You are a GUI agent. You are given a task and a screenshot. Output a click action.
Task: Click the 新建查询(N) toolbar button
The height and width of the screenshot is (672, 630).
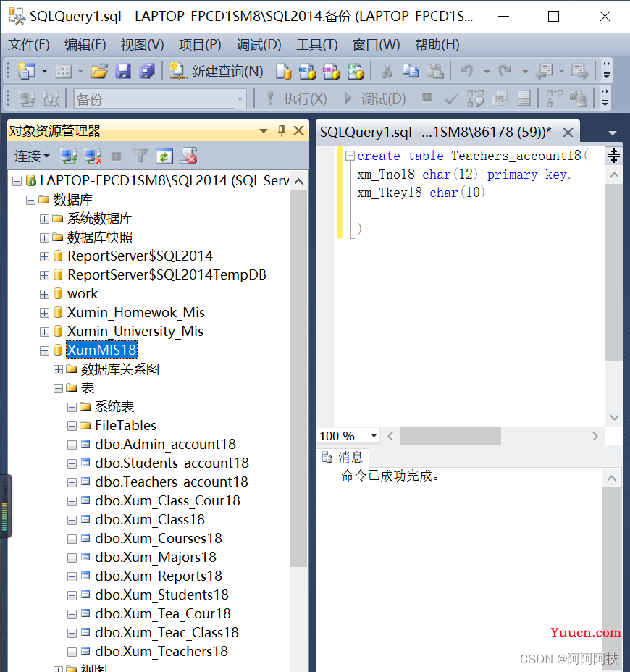pyautogui.click(x=217, y=71)
